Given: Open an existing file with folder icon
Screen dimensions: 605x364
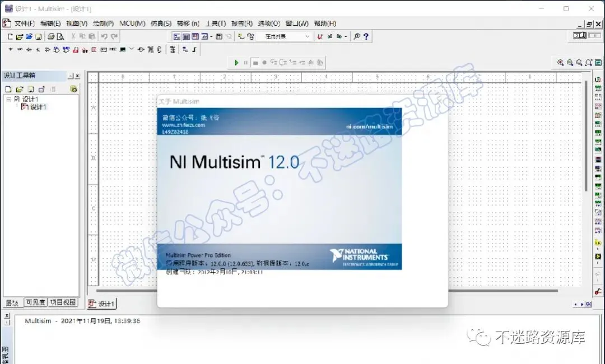Looking at the screenshot, I should click(x=19, y=36).
